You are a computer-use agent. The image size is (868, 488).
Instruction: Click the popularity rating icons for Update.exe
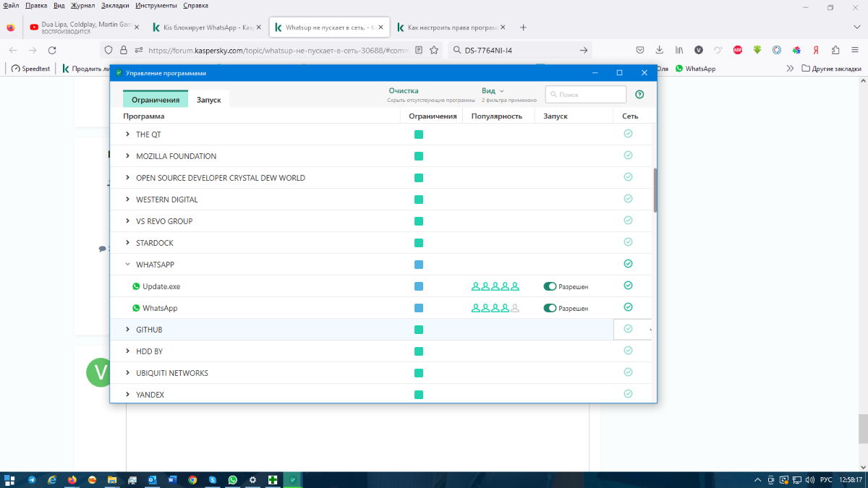pos(495,286)
